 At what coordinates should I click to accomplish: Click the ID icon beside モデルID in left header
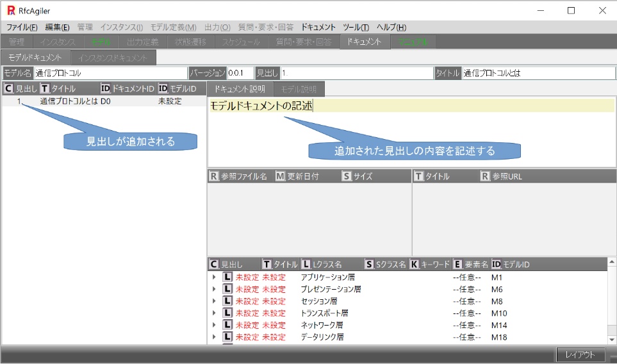tap(163, 88)
